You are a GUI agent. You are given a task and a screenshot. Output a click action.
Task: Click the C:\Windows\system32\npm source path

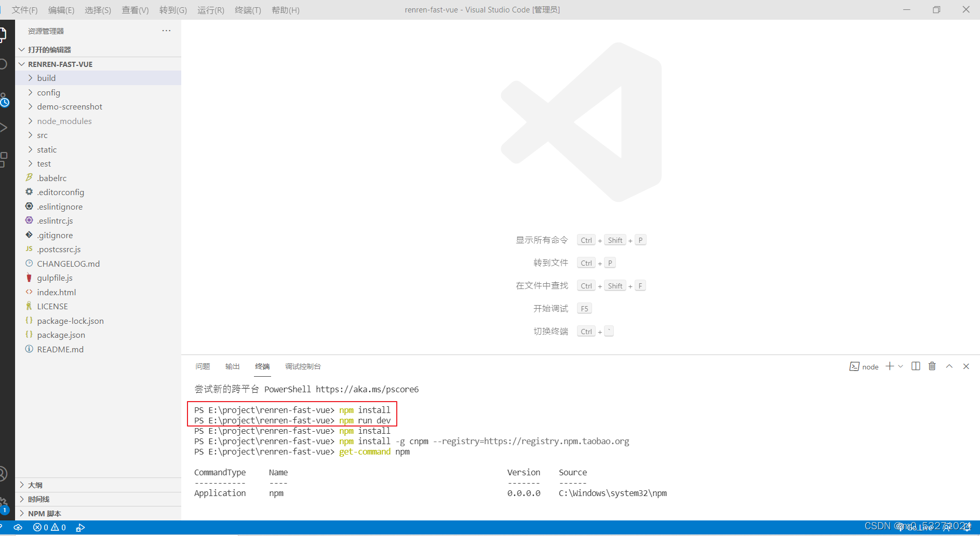(613, 493)
